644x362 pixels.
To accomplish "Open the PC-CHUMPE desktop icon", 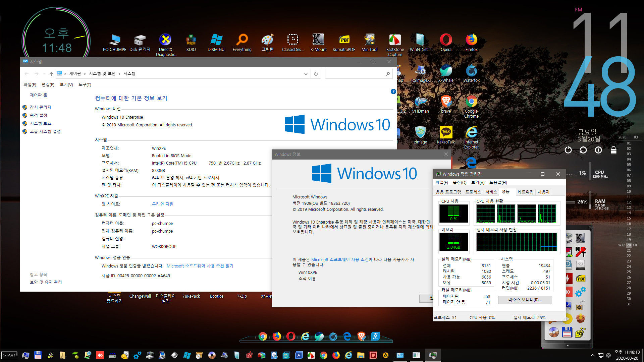I will click(114, 43).
